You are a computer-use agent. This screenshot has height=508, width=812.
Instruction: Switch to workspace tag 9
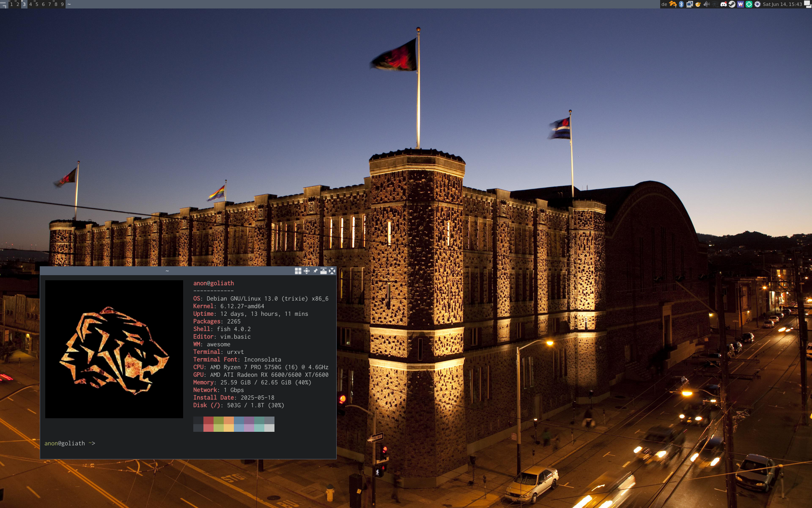pos(62,4)
